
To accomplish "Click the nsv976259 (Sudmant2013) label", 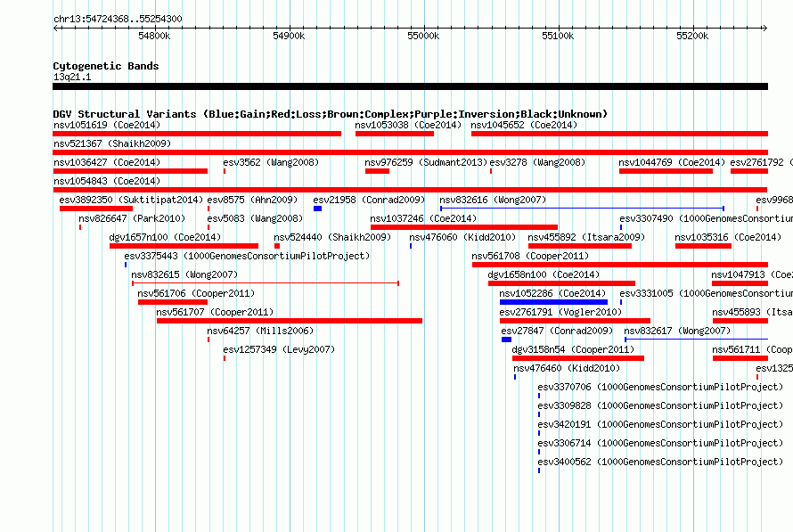I will coord(426,162).
